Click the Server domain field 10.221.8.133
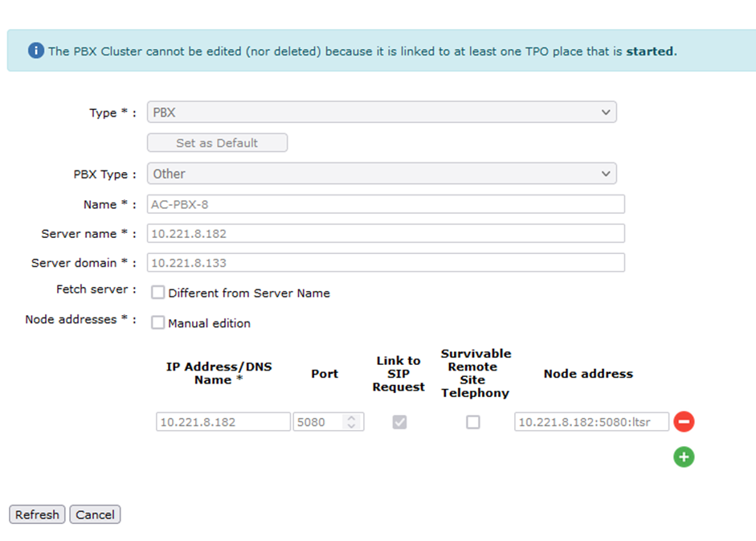The image size is (756, 541). 386,263
